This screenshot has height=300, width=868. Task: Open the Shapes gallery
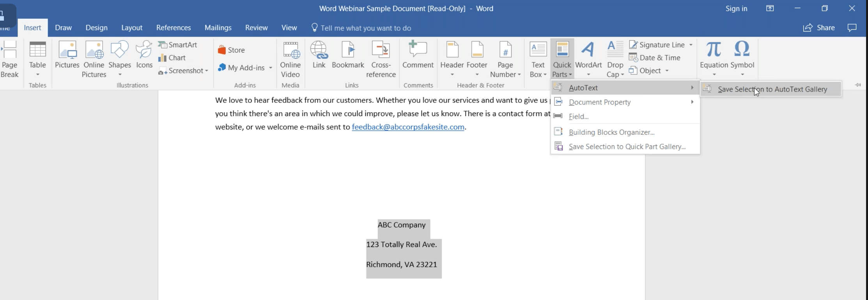pyautogui.click(x=120, y=59)
